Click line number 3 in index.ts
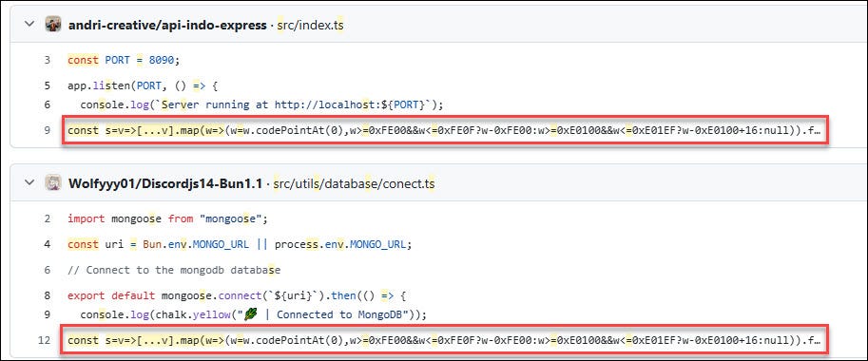 coord(47,60)
